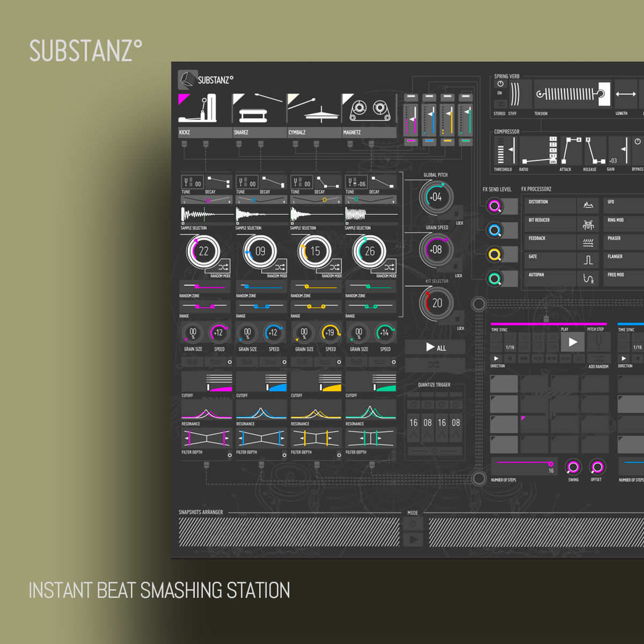
Task: Click the Distortion effect icon
Action: 589,206
